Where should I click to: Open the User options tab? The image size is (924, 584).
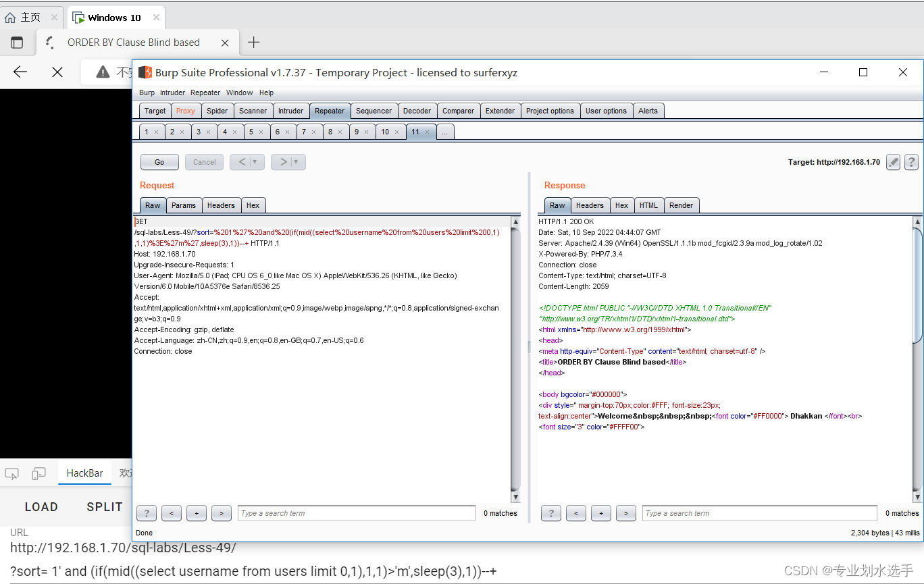coord(606,111)
